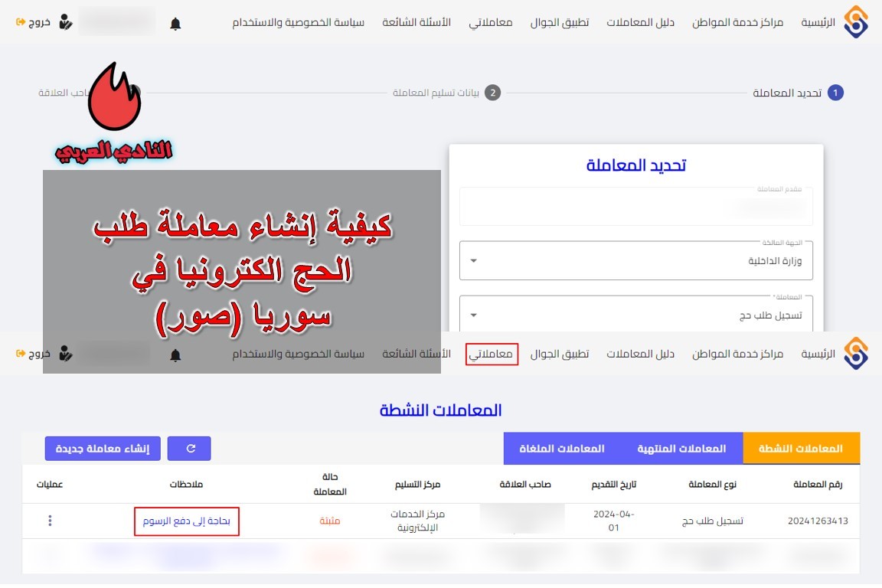Expand the المعاملة dropdown showing تسجيل طلب حج

coord(635,314)
